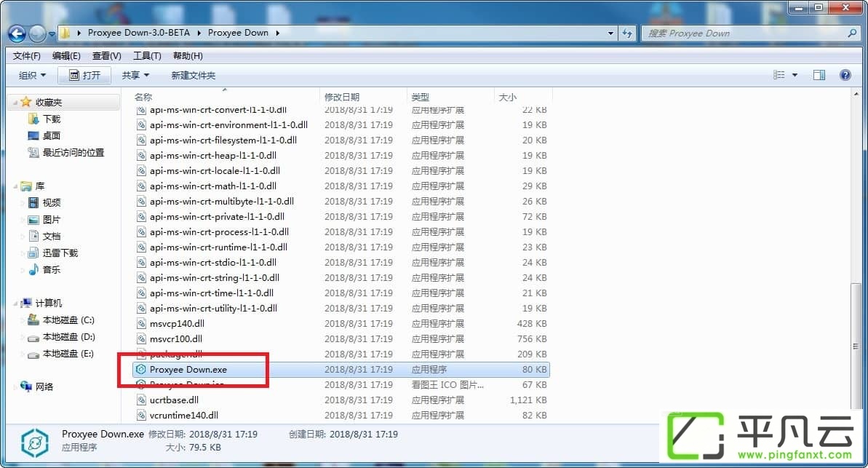The image size is (868, 468).
Task: Select 视频 library
Action: pos(52,203)
